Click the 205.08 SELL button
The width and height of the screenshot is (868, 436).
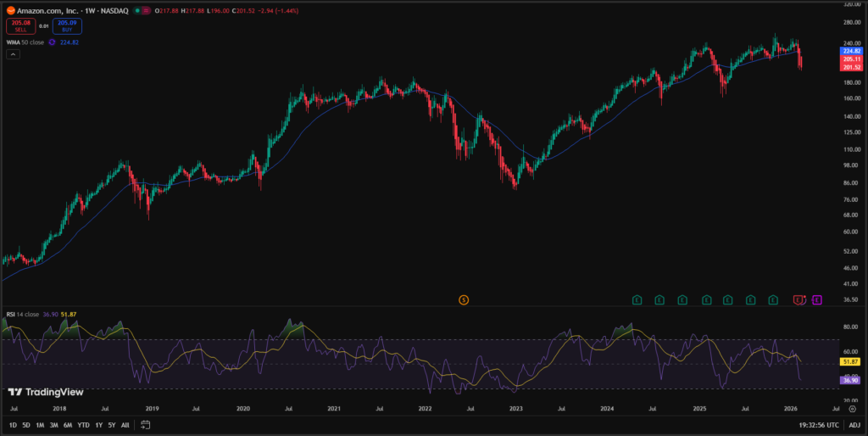pos(21,26)
